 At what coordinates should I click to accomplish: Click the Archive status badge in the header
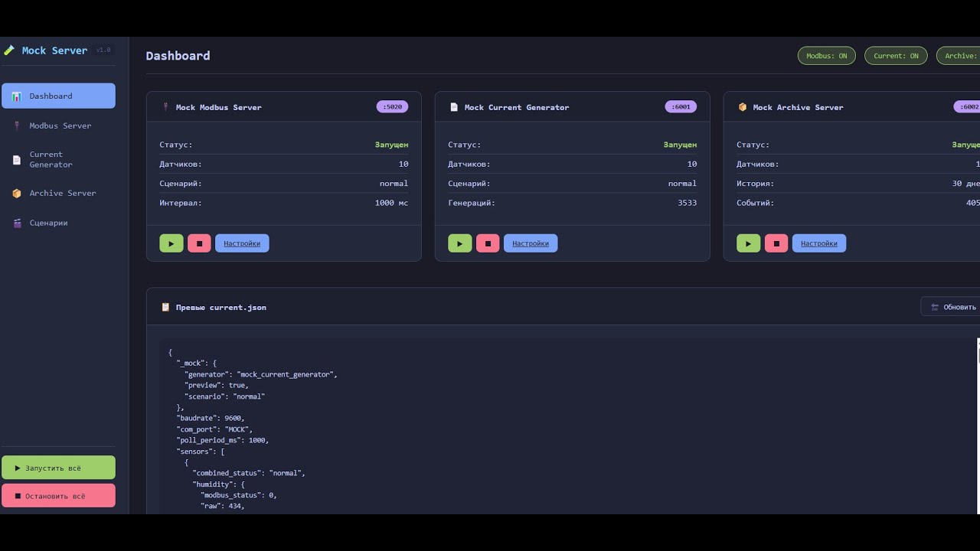coord(959,56)
